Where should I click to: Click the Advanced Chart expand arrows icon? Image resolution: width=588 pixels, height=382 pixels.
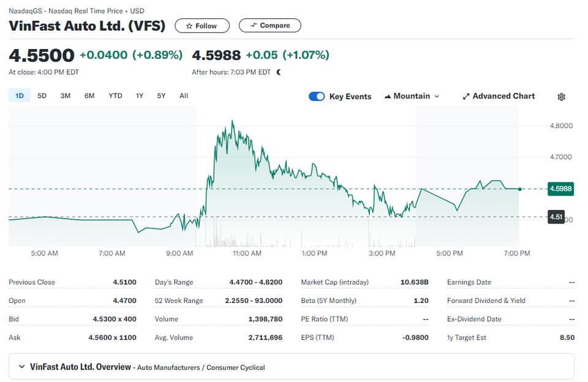[466, 96]
